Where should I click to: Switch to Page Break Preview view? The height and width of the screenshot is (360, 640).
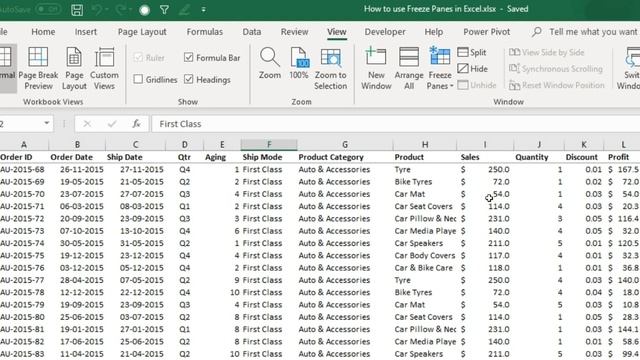pos(38,68)
